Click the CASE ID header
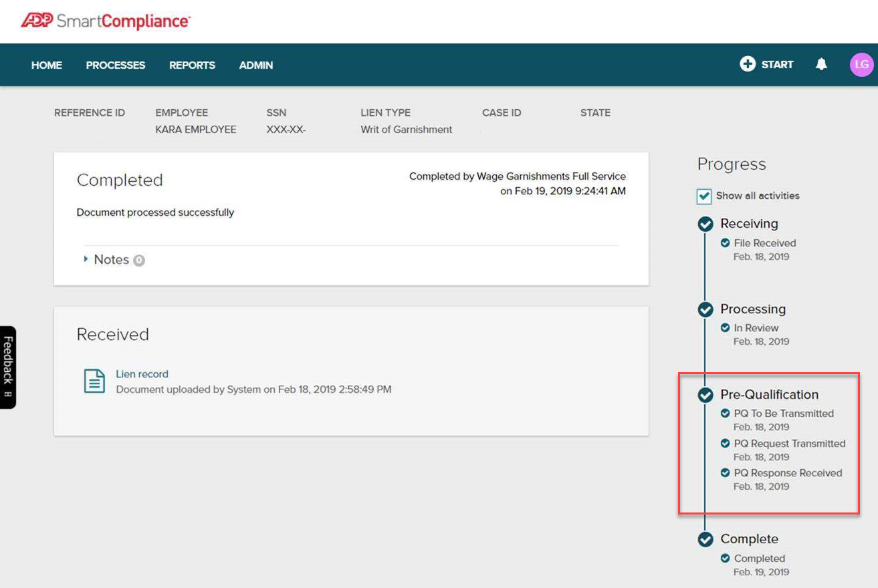Screen dimensions: 878x588 point(502,113)
